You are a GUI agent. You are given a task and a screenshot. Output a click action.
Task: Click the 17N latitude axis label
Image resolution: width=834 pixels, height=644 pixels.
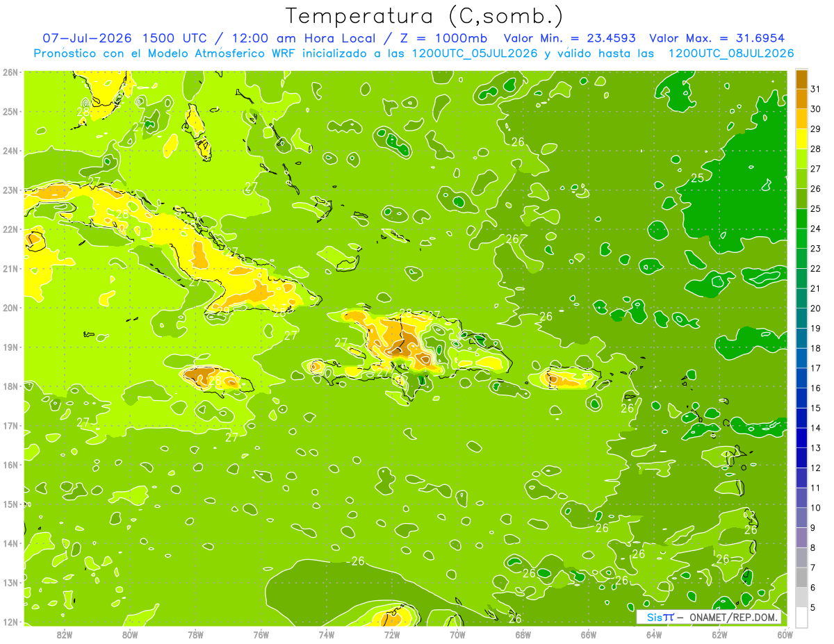(10, 425)
